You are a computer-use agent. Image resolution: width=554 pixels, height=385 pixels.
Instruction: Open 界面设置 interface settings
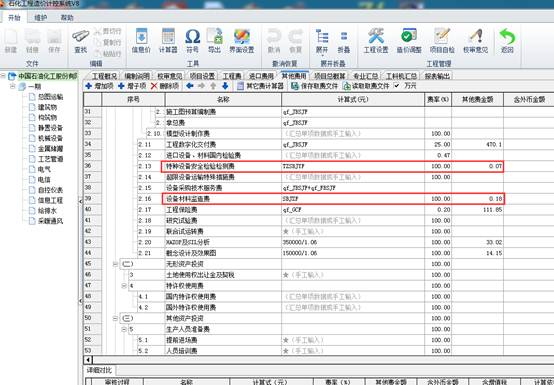click(x=242, y=40)
